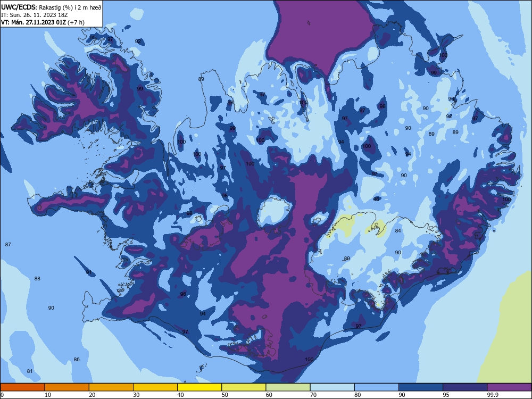The height and width of the screenshot is (399, 532).
Task: Pick the pale green 60–70 legend swatch
Action: (x=288, y=387)
